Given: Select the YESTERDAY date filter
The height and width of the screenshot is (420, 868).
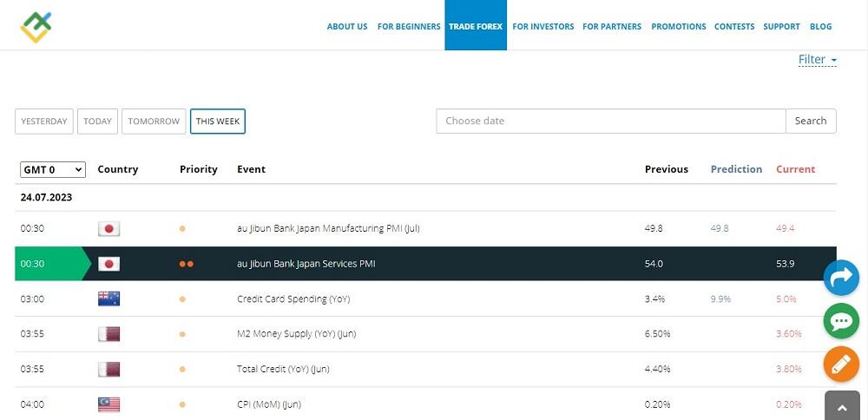Looking at the screenshot, I should click(x=44, y=121).
